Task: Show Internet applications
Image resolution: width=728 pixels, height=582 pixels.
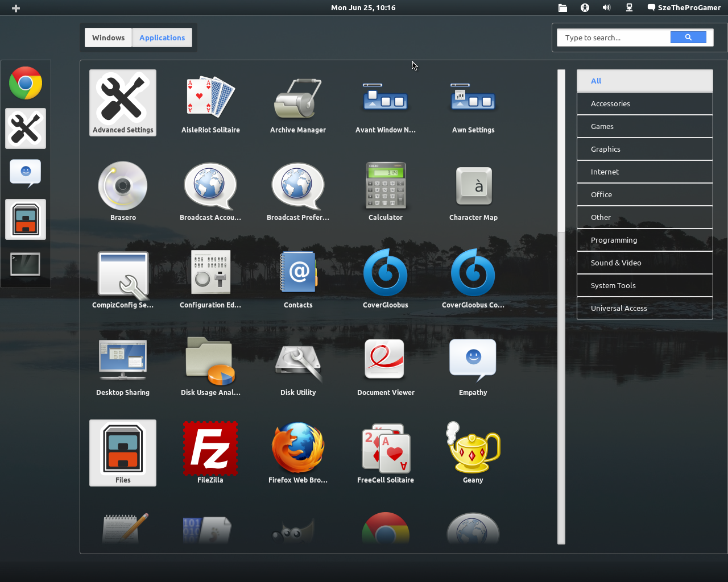Action: click(644, 172)
